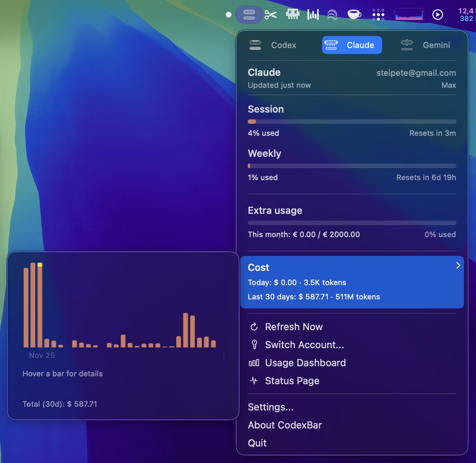Click the email steipete@gmail.com

tap(416, 73)
